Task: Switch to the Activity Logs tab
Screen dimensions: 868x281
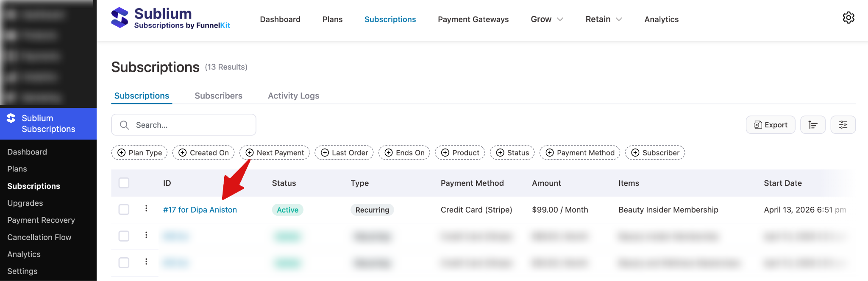Action: [293, 96]
